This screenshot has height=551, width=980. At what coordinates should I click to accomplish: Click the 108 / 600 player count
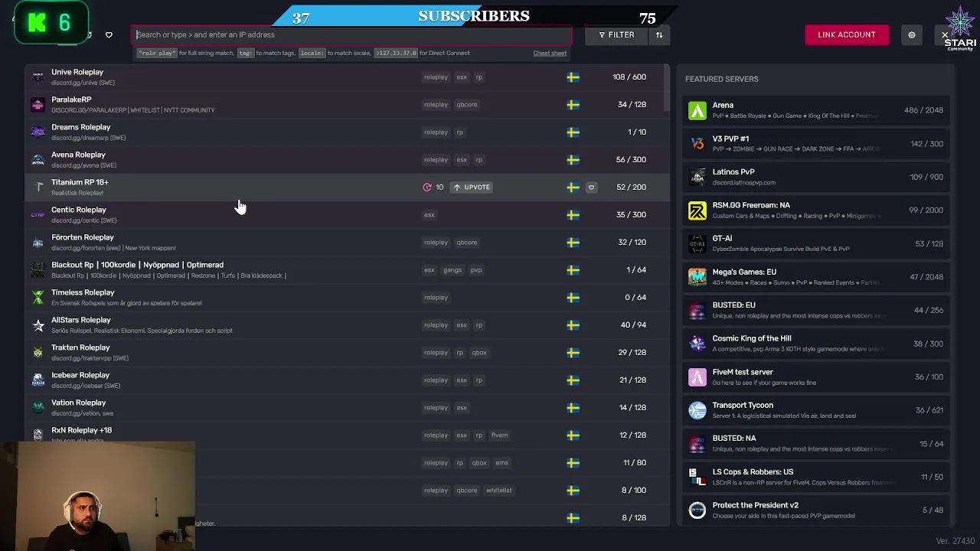click(629, 77)
